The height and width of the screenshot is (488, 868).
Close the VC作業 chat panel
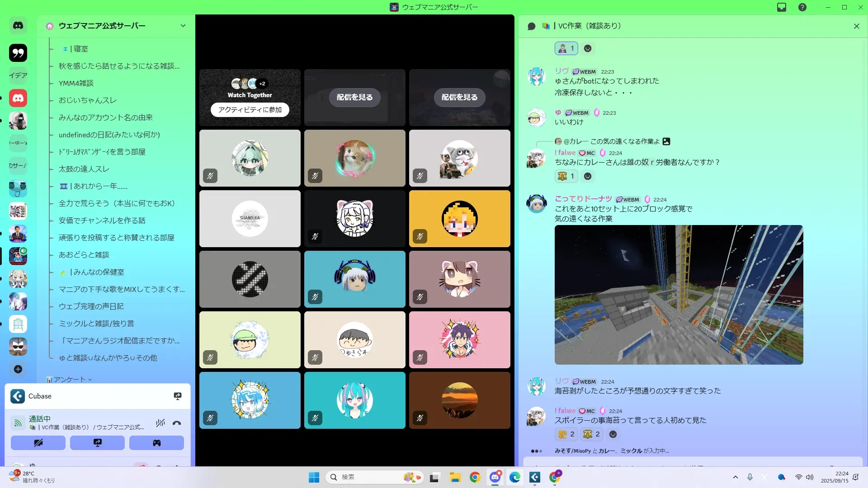tap(856, 26)
